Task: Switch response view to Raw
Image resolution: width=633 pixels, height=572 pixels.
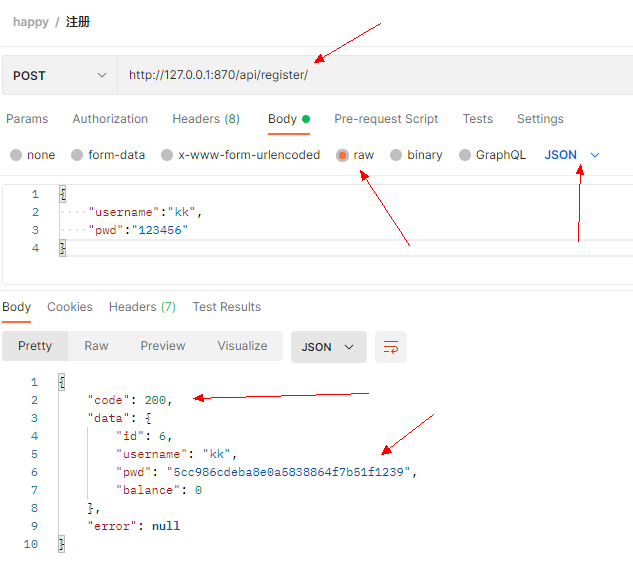Action: pos(96,346)
